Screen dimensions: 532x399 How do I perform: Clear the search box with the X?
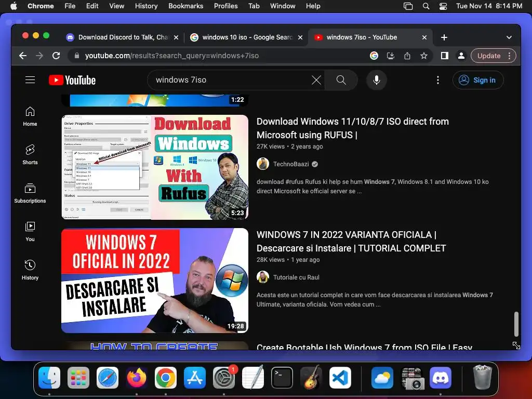(x=316, y=80)
